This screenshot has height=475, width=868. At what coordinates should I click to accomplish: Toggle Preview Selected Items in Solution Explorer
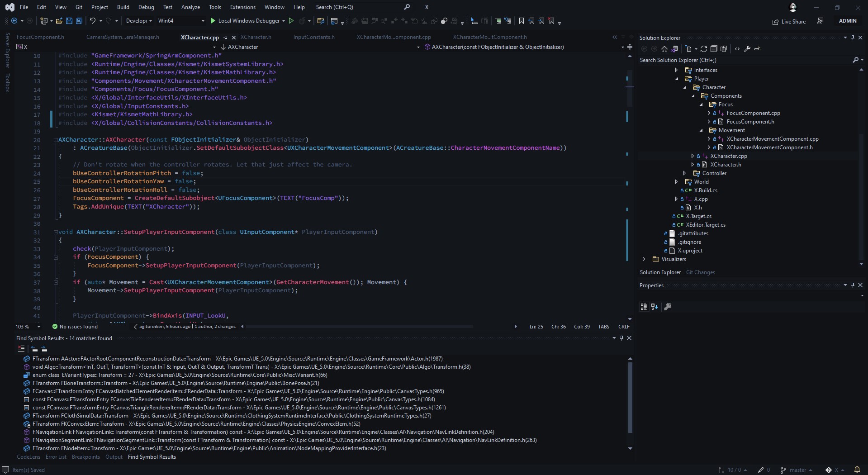pos(758,49)
